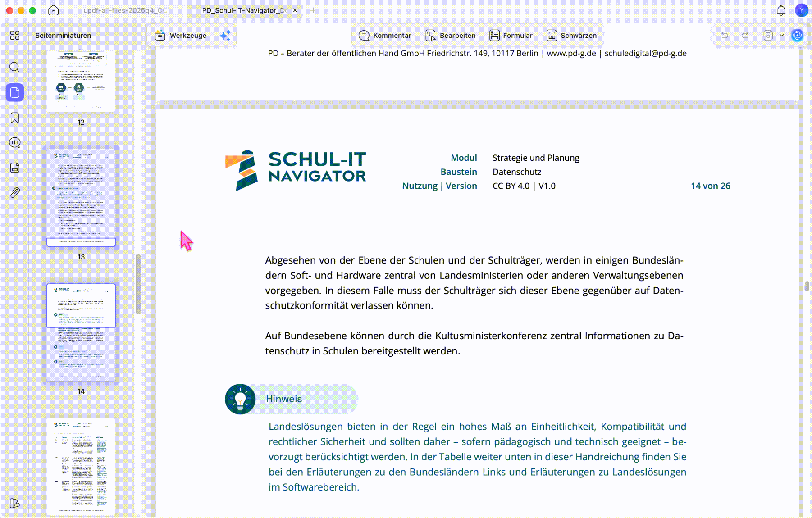This screenshot has width=812, height=518.
Task: Select the page 14 thumbnail
Action: coord(81,332)
